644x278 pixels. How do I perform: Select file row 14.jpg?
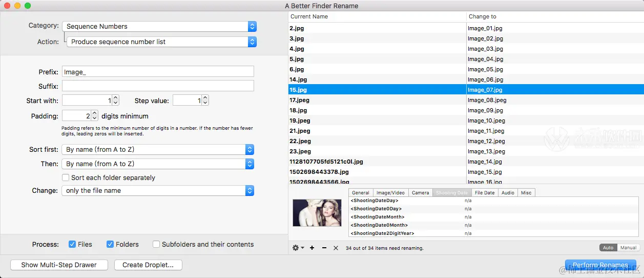click(x=466, y=80)
